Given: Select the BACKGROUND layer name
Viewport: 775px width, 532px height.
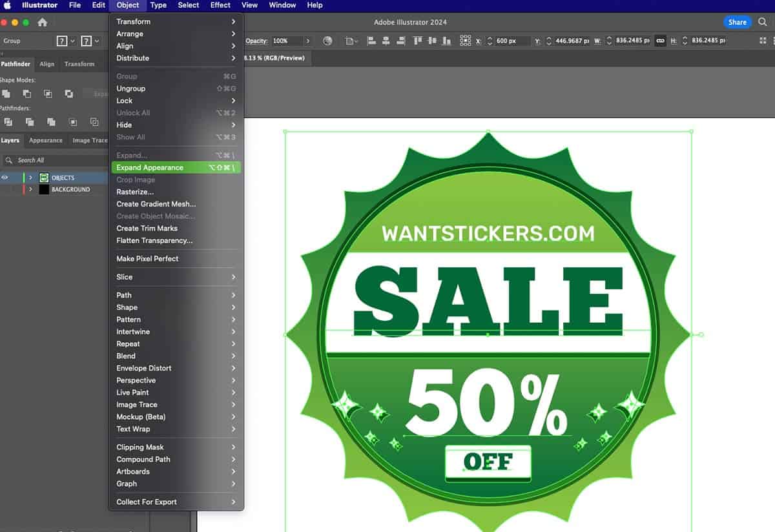Looking at the screenshot, I should click(x=70, y=189).
